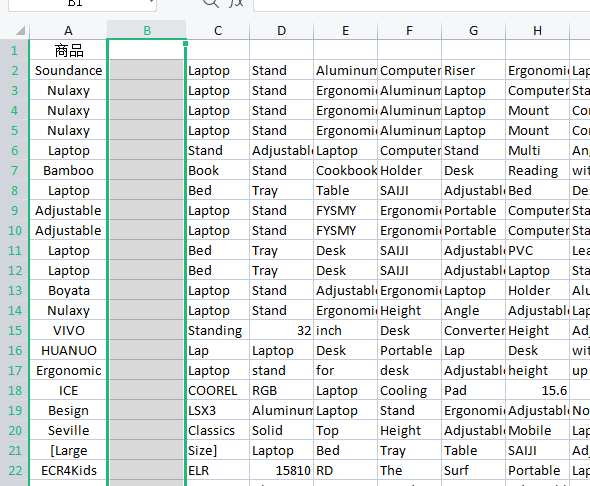Click the fx insert function icon
The height and width of the screenshot is (486, 590).
click(237, 2)
